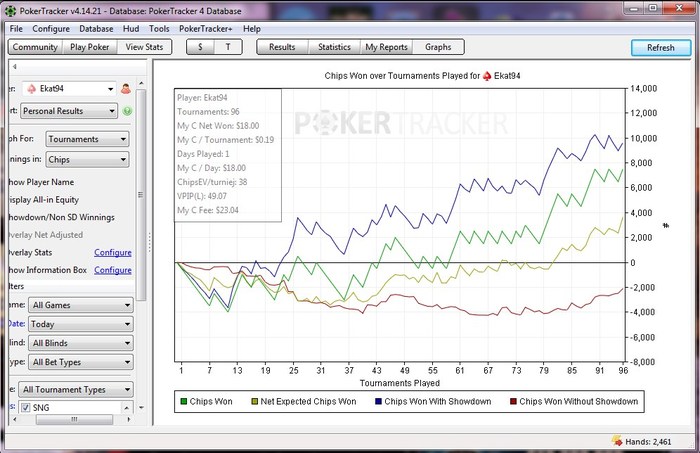The image size is (700, 453).
Task: Open the All Tournament Types dropdown
Action: click(76, 390)
